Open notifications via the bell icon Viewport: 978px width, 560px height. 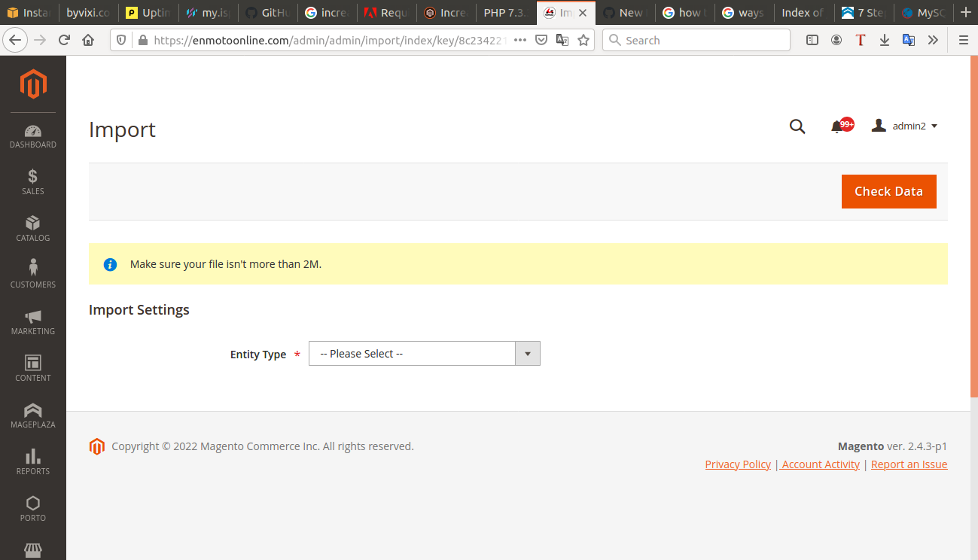838,126
